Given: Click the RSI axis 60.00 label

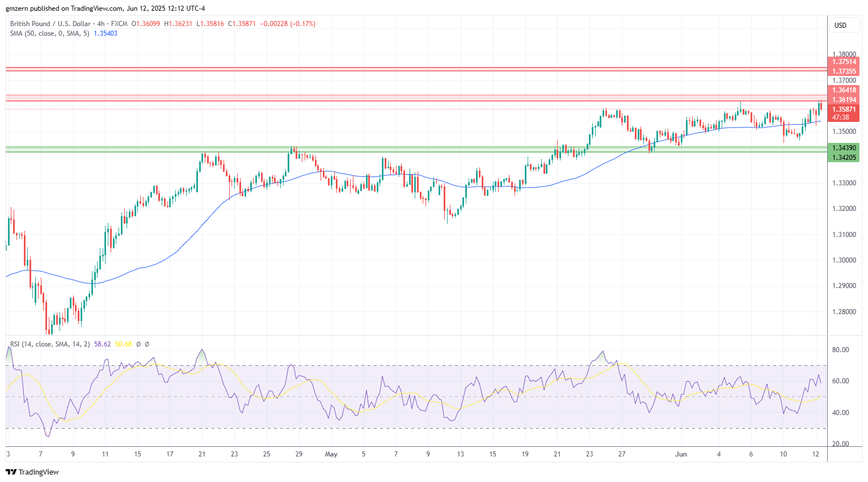Looking at the screenshot, I should click(840, 381).
